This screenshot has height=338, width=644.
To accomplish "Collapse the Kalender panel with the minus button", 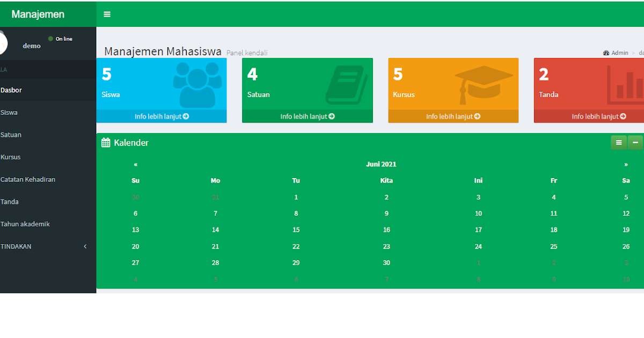I will point(635,142).
